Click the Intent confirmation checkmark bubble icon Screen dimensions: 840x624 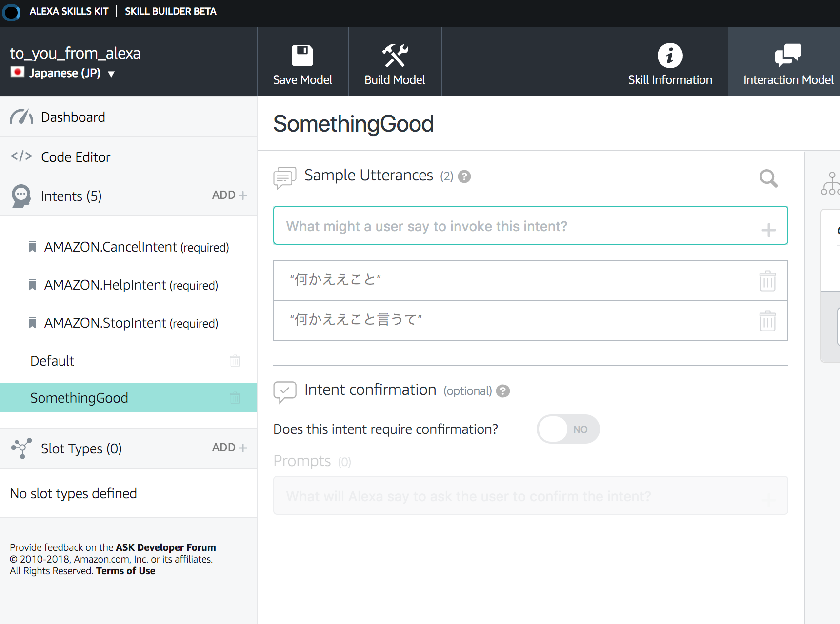coord(285,392)
